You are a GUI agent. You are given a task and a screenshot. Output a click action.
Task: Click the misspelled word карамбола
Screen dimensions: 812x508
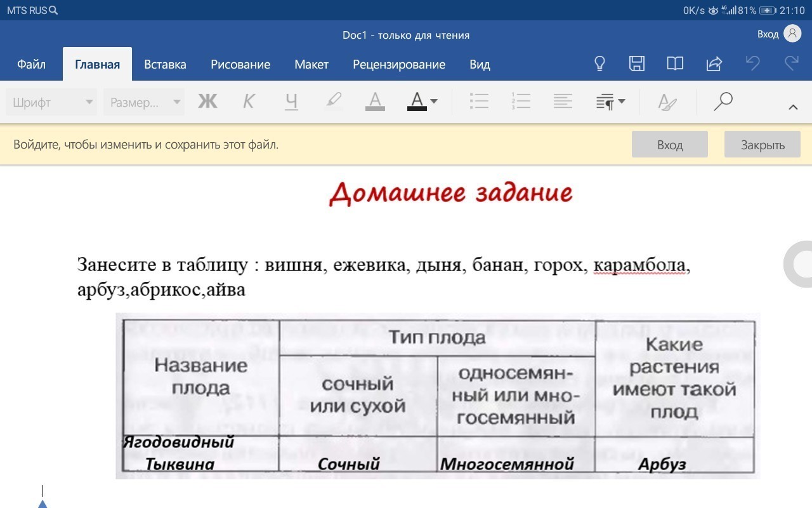[x=639, y=265]
